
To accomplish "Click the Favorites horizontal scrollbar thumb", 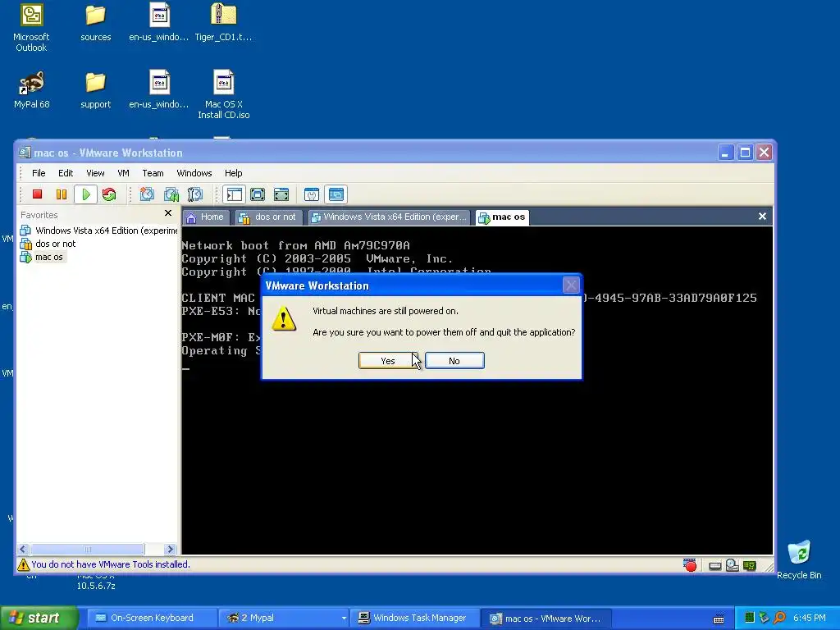I will [87, 549].
